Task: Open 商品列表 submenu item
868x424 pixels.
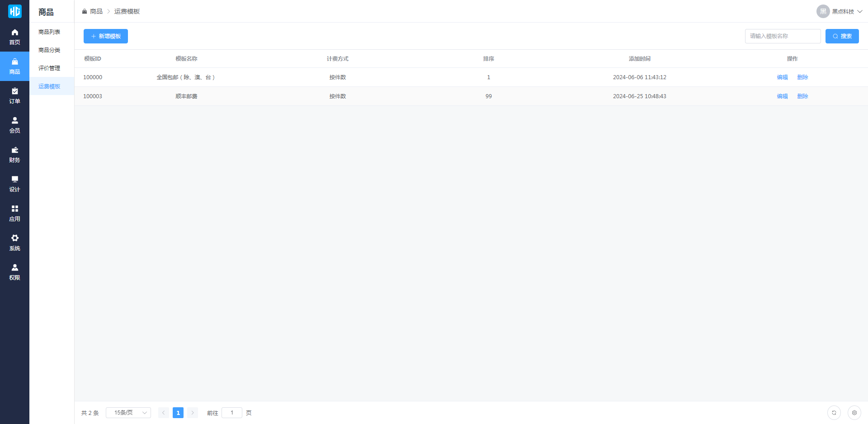Action: 49,32
